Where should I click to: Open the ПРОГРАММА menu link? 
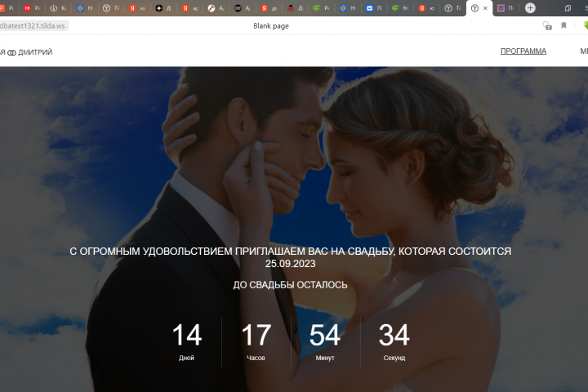[523, 51]
